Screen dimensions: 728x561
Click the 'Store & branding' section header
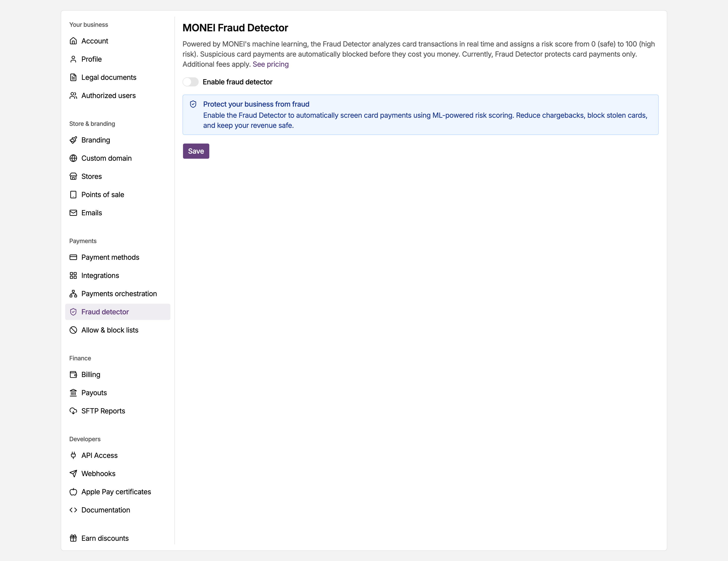(x=92, y=124)
